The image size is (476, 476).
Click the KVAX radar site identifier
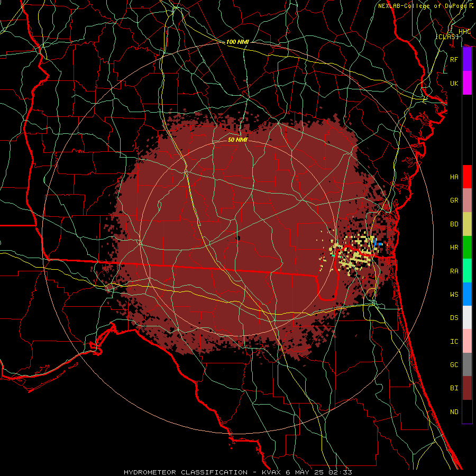pos(272,472)
